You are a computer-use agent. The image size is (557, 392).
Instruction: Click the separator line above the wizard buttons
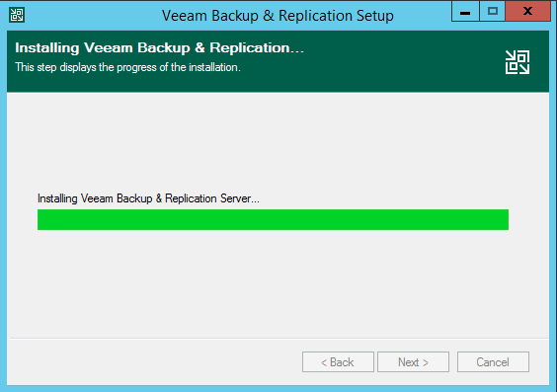(x=278, y=338)
